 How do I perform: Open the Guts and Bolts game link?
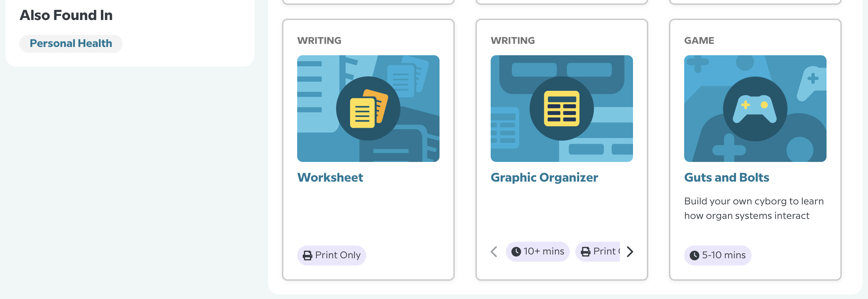(727, 177)
